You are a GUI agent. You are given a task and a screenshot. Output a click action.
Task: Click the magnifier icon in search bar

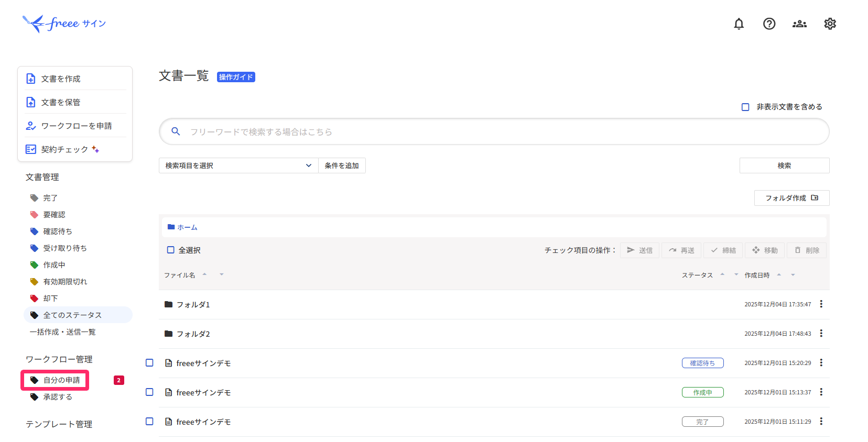(x=176, y=131)
